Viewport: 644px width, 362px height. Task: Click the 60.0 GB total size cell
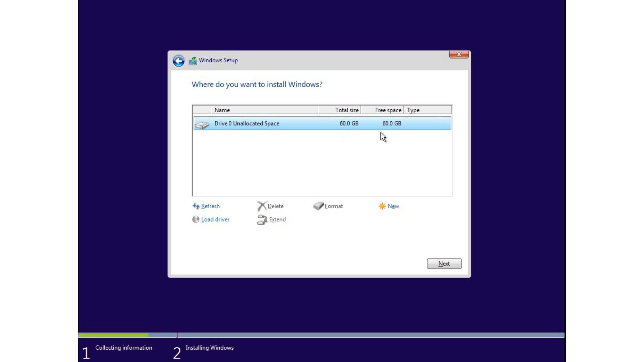click(x=349, y=123)
